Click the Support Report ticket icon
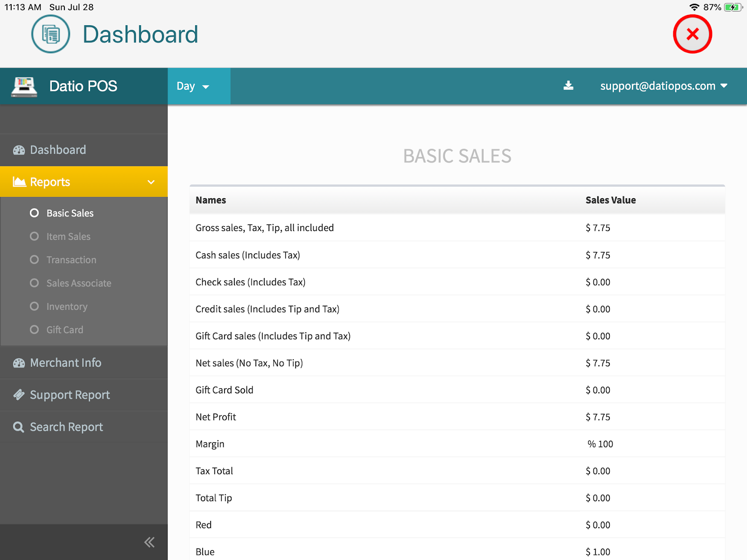Screen dimensions: 747x560 tap(19, 394)
